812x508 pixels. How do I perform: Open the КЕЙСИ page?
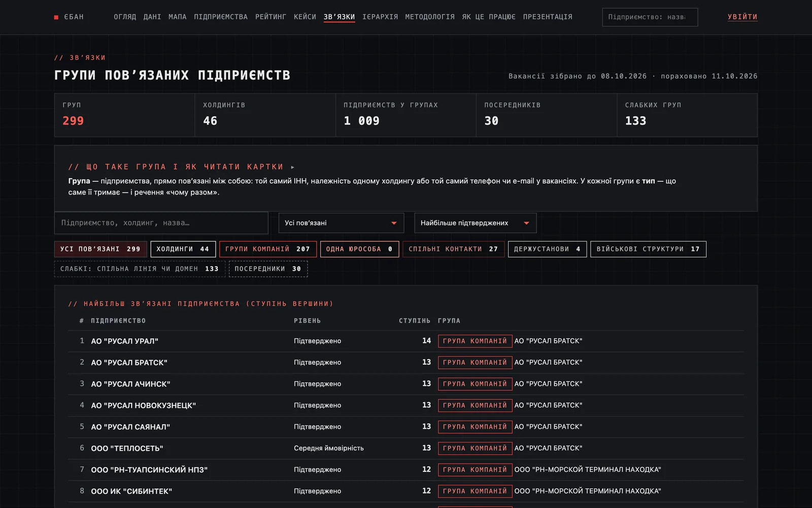tap(305, 17)
